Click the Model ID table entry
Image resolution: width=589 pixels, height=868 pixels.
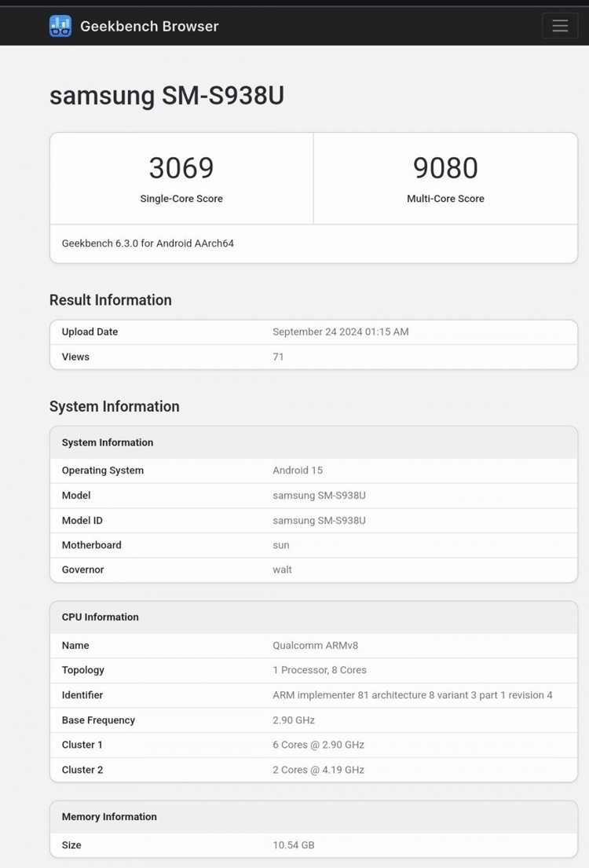(314, 520)
